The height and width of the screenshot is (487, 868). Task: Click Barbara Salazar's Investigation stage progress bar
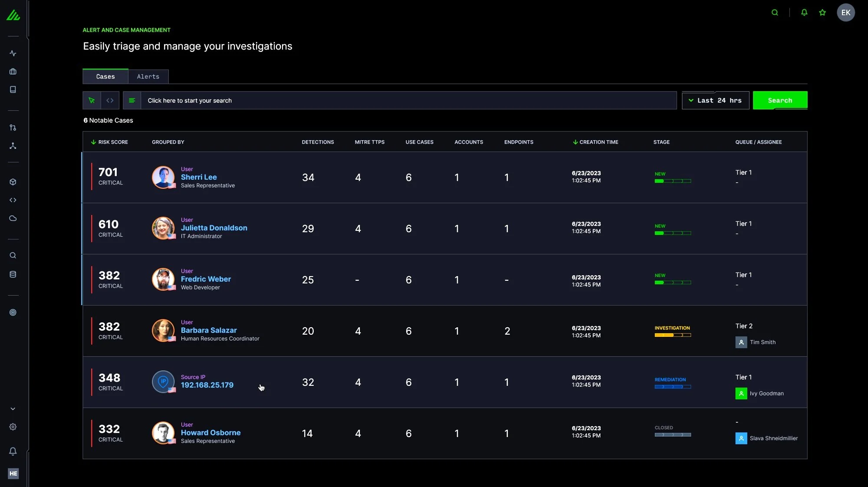coord(673,335)
